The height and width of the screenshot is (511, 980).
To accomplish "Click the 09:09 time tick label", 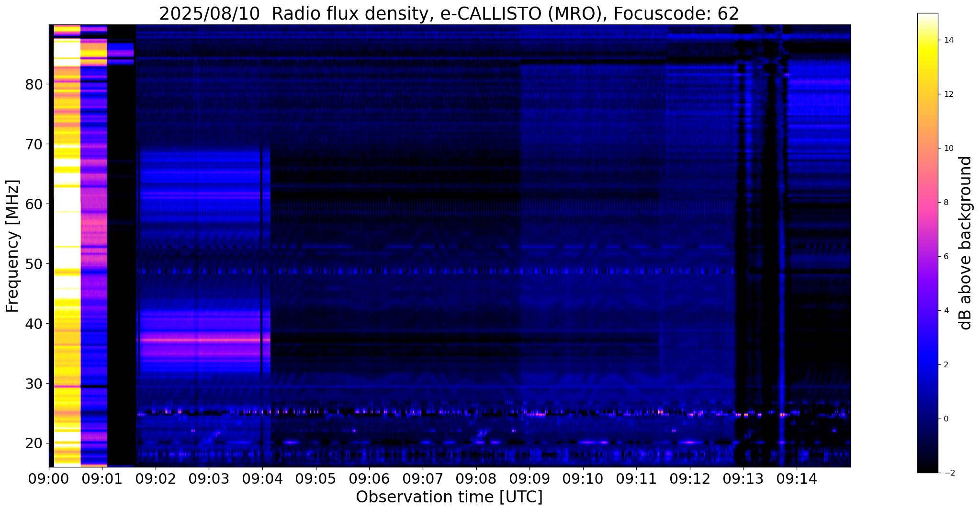I will tap(529, 479).
